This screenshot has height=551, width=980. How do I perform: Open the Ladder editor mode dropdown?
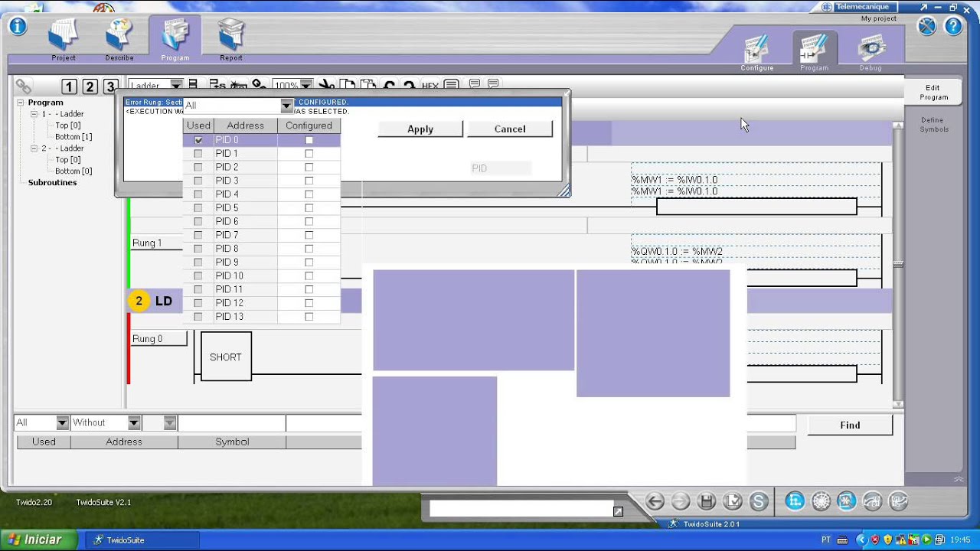pyautogui.click(x=176, y=85)
